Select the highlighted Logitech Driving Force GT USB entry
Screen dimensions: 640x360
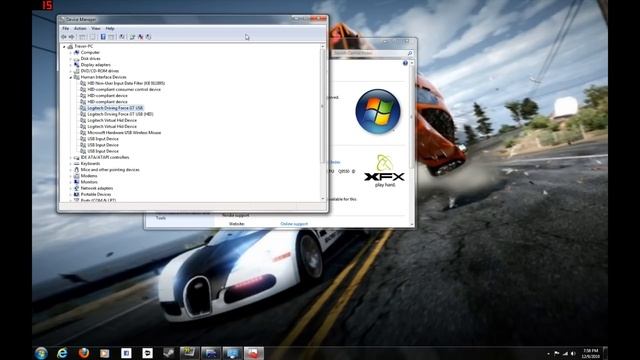(x=115, y=108)
